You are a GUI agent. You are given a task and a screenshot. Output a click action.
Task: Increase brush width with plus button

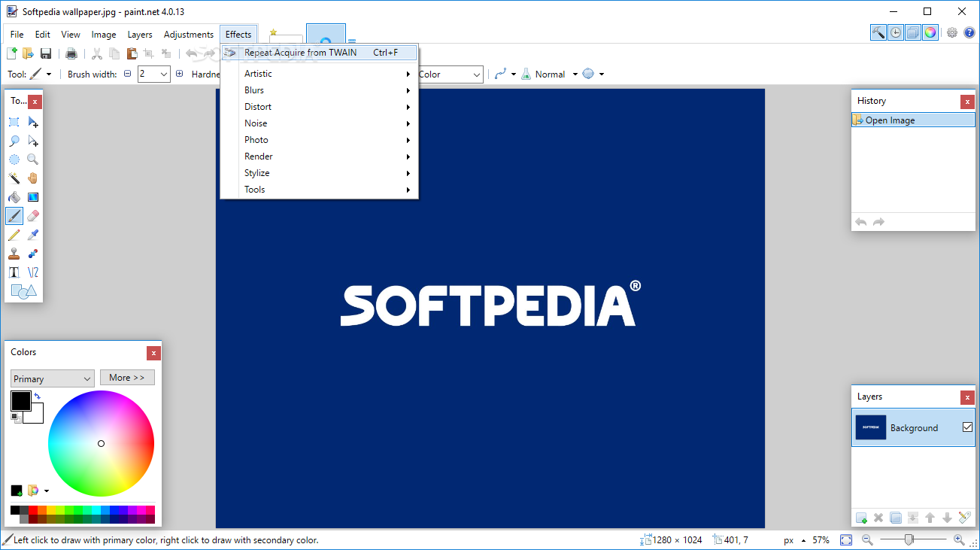(x=179, y=74)
